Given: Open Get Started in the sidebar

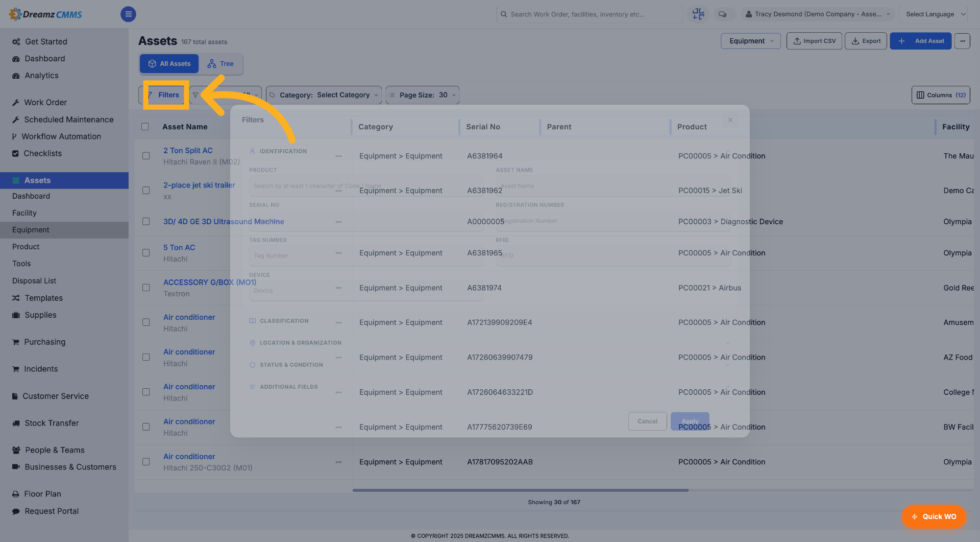Looking at the screenshot, I should [46, 41].
